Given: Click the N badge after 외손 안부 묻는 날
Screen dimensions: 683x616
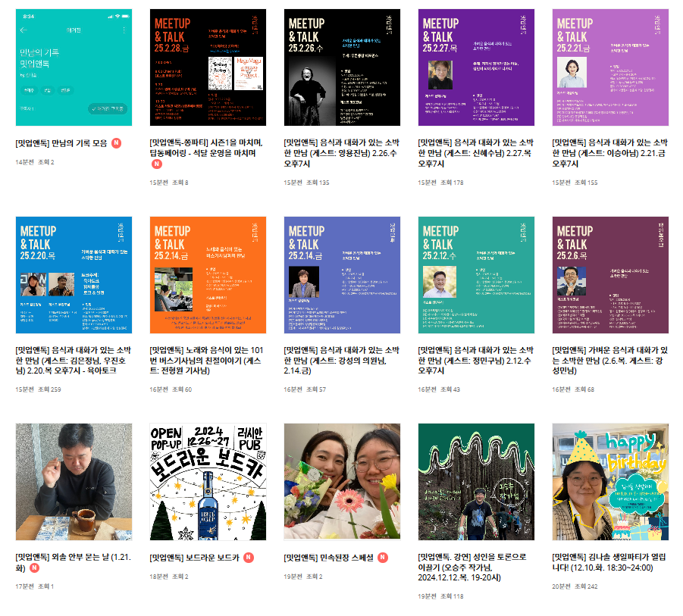Looking at the screenshot, I should tap(34, 568).
